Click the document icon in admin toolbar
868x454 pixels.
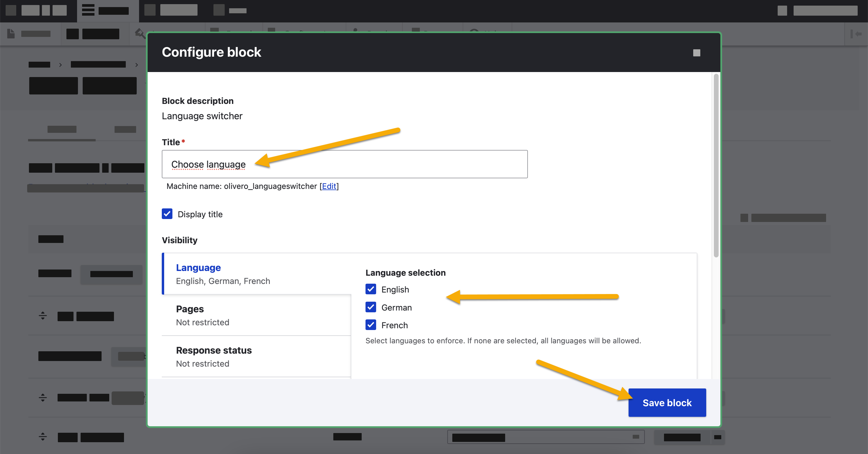11,34
